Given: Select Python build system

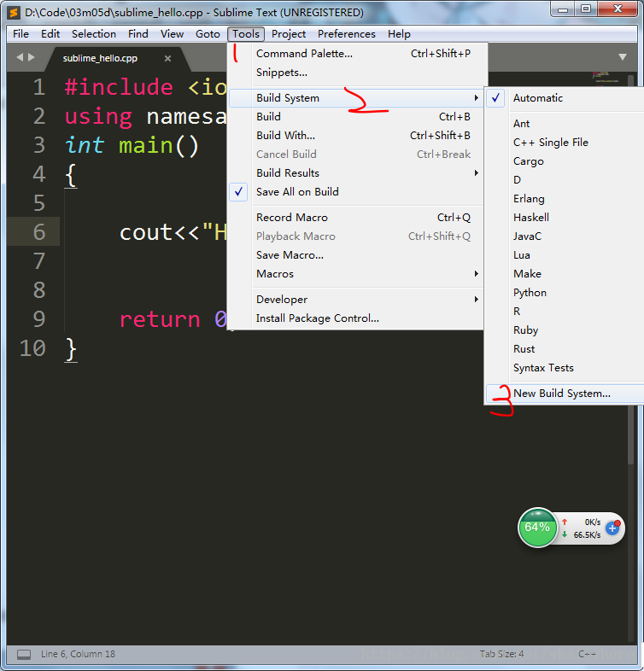Looking at the screenshot, I should [x=565, y=293].
